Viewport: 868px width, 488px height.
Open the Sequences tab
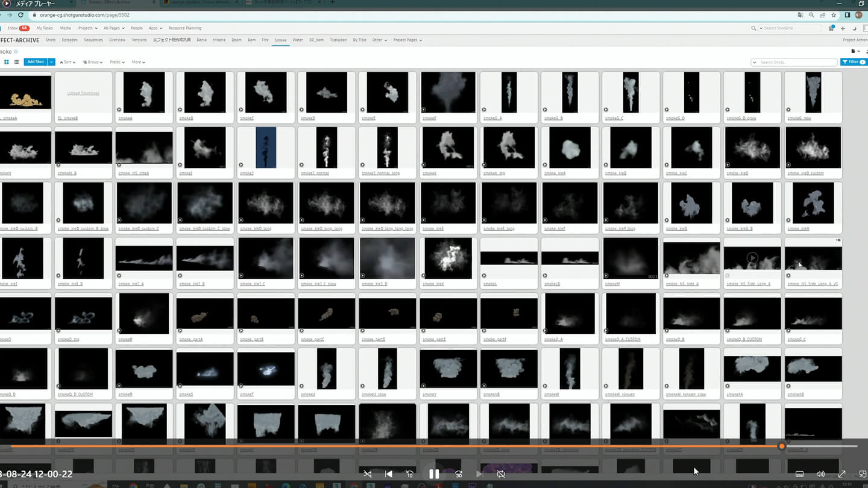coord(93,40)
